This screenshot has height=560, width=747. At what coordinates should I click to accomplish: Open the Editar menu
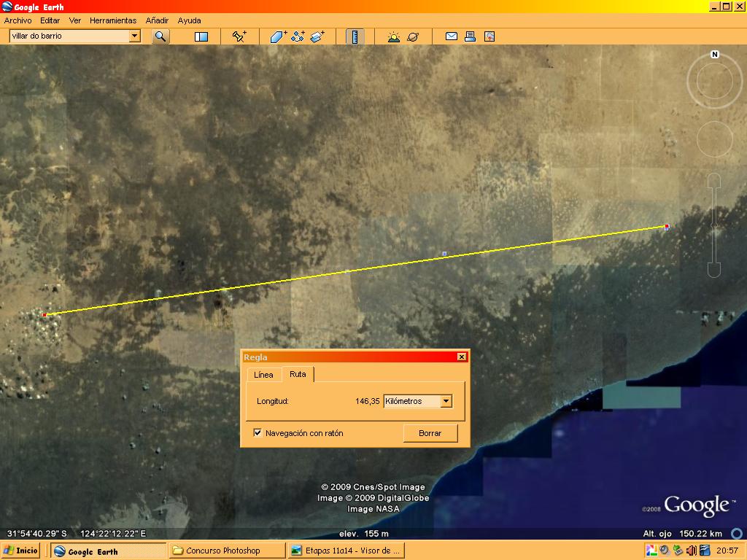point(50,20)
